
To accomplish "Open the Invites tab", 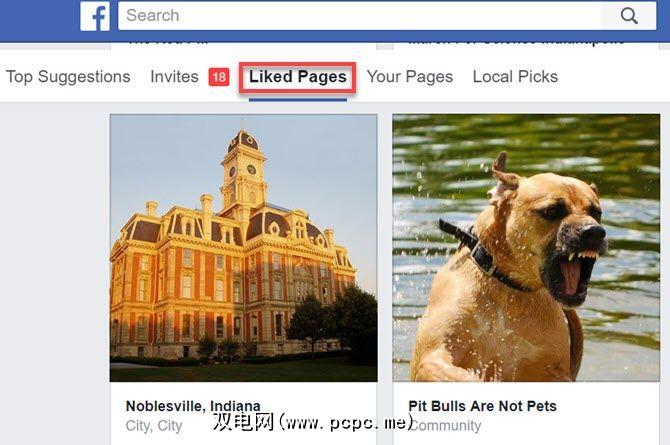I will click(174, 77).
